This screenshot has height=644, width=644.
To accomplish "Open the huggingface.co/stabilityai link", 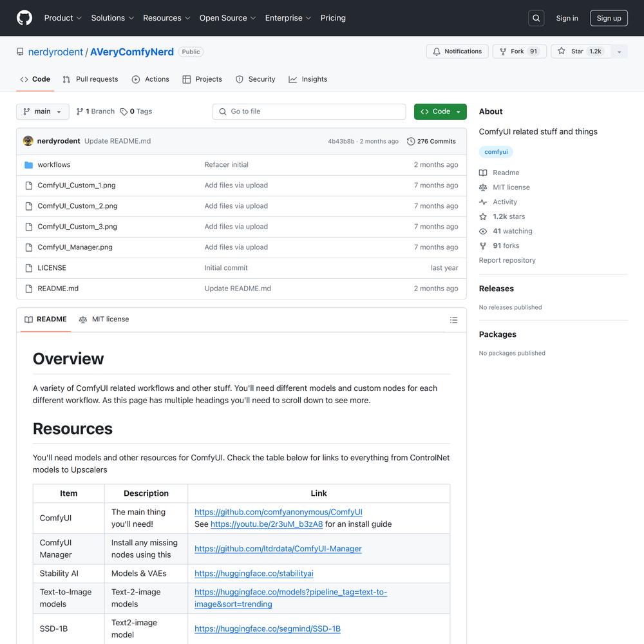I will pyautogui.click(x=254, y=573).
